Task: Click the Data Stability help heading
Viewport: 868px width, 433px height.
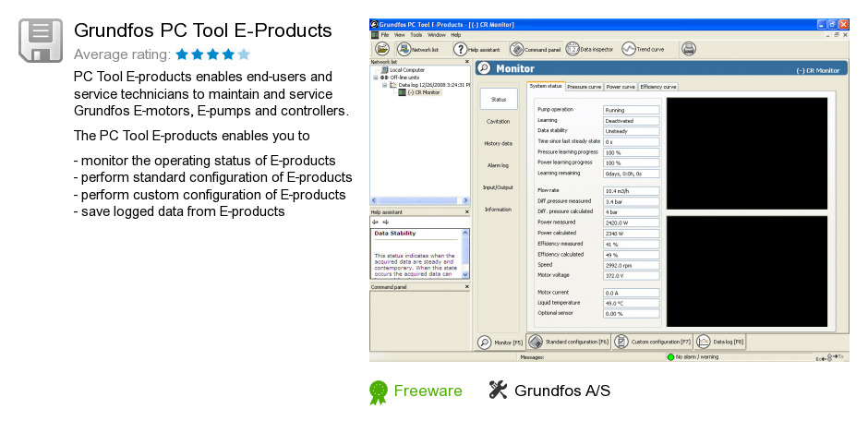Action: (x=394, y=234)
